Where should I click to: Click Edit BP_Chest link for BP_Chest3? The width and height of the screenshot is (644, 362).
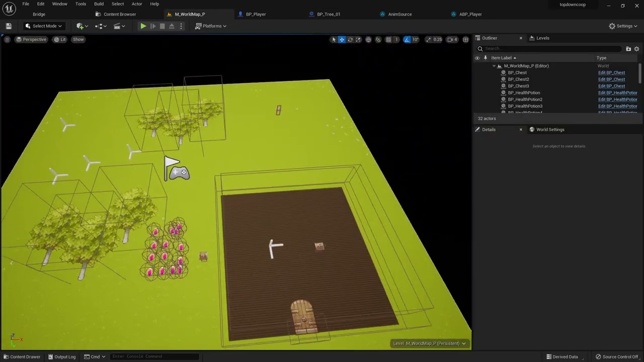[611, 86]
